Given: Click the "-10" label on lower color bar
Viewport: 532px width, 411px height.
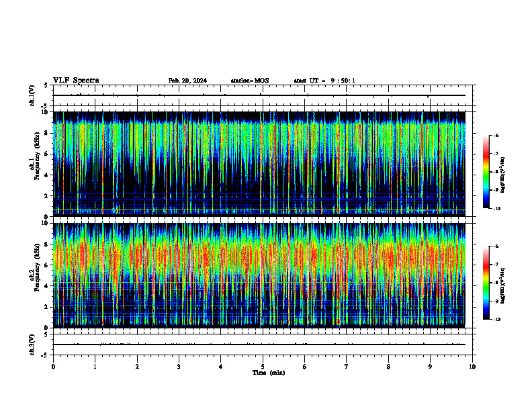Looking at the screenshot, I should pos(496,319).
